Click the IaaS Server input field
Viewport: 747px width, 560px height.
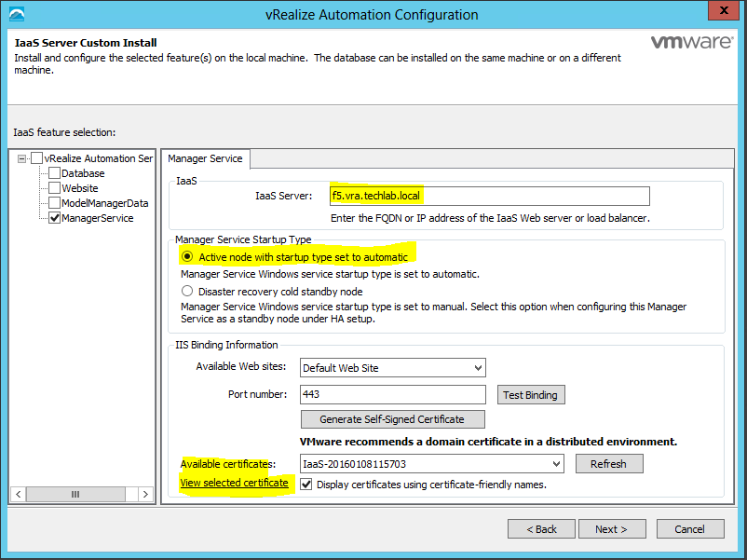pos(489,196)
